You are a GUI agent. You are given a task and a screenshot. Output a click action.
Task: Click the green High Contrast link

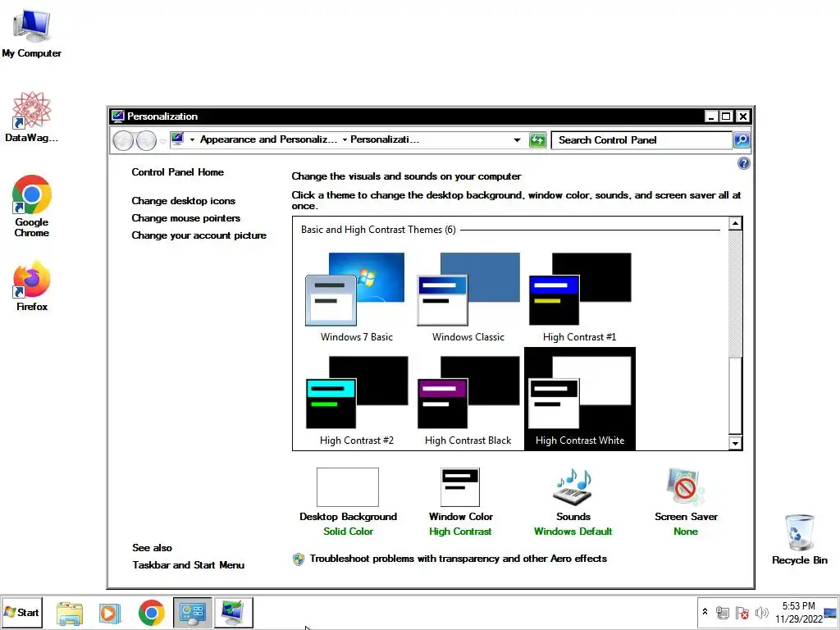[460, 532]
